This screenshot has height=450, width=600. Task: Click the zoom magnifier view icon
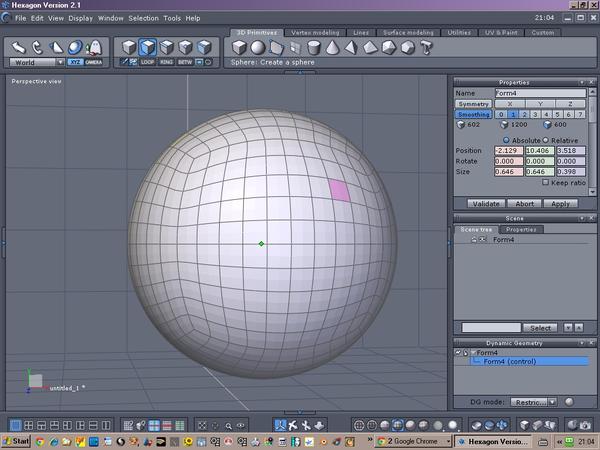228,426
